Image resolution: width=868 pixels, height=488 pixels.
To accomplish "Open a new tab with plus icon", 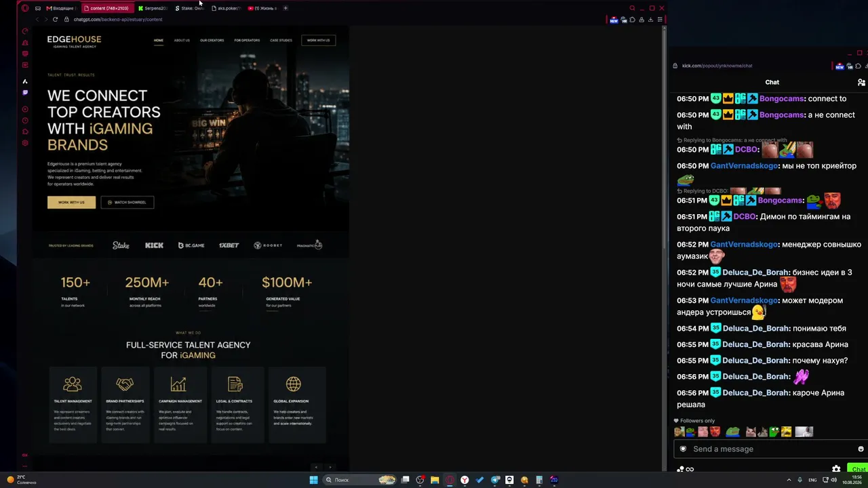I will (285, 8).
